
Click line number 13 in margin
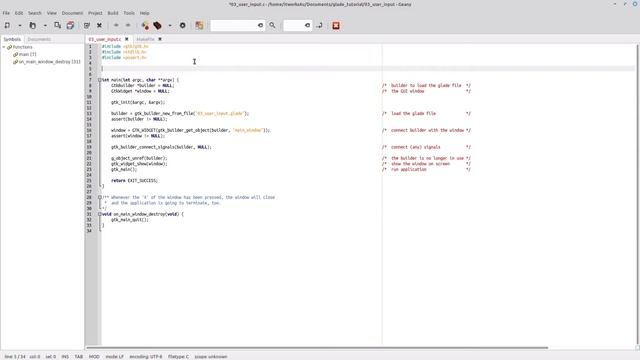89,113
